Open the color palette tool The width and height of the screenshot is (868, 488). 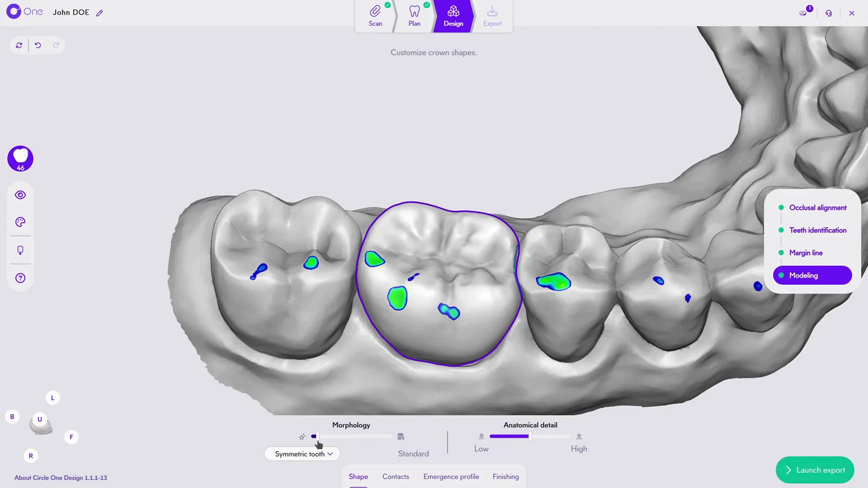[x=20, y=222]
